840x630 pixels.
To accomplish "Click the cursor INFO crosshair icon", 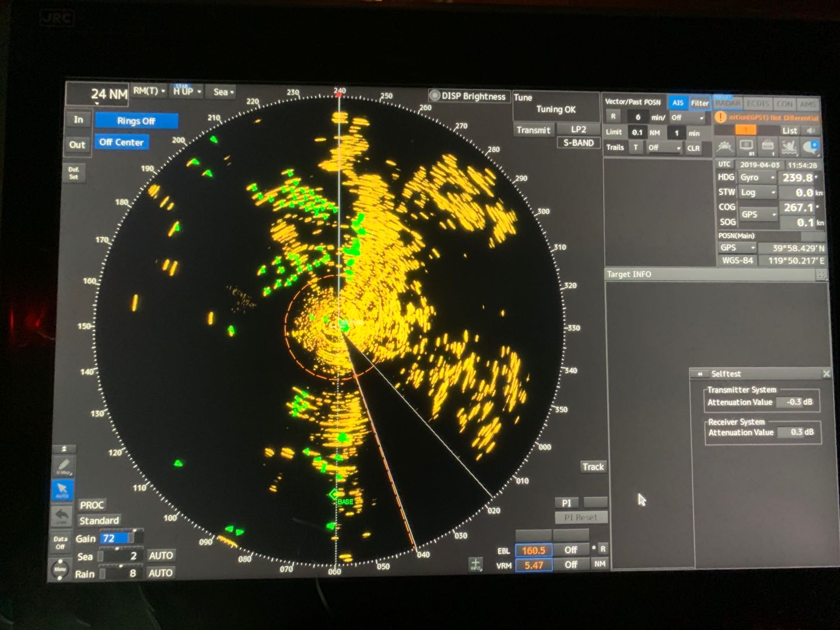I will tap(475, 564).
